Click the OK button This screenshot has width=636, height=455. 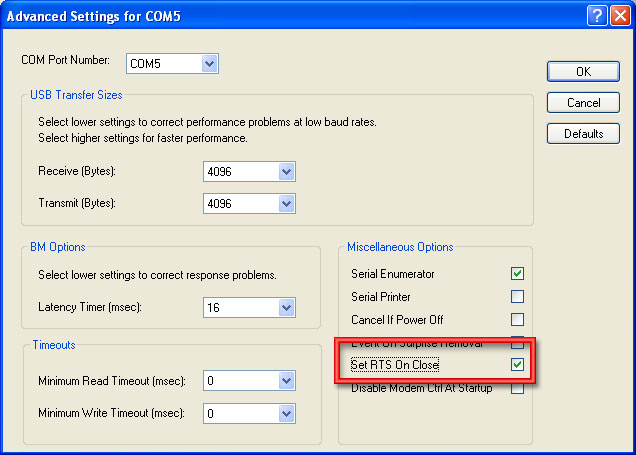(583, 72)
